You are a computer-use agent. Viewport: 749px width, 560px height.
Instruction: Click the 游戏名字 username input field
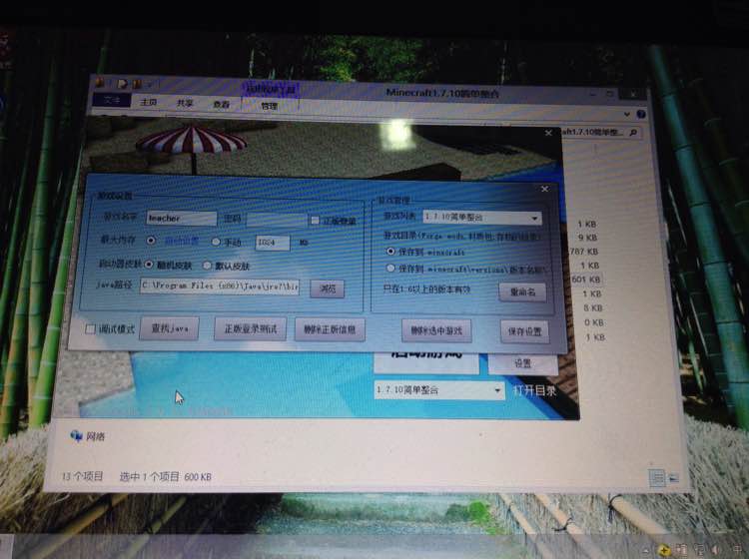coord(181,219)
